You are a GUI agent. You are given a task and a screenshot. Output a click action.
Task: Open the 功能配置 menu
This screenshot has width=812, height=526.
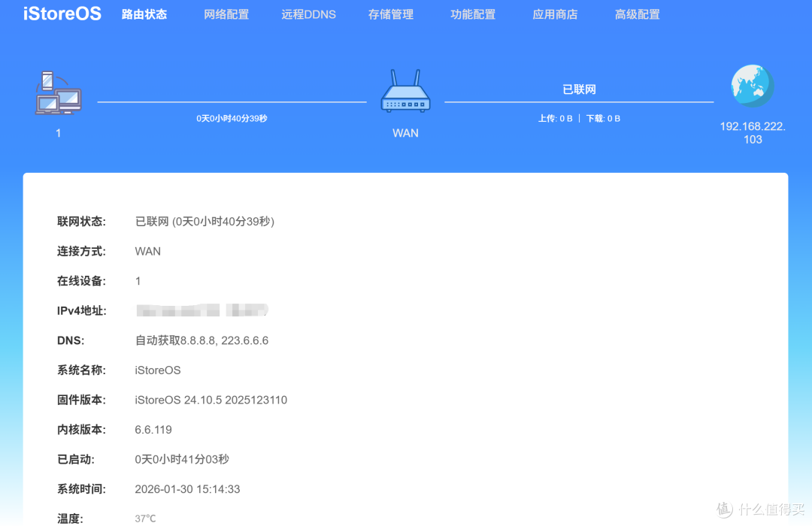pos(473,14)
